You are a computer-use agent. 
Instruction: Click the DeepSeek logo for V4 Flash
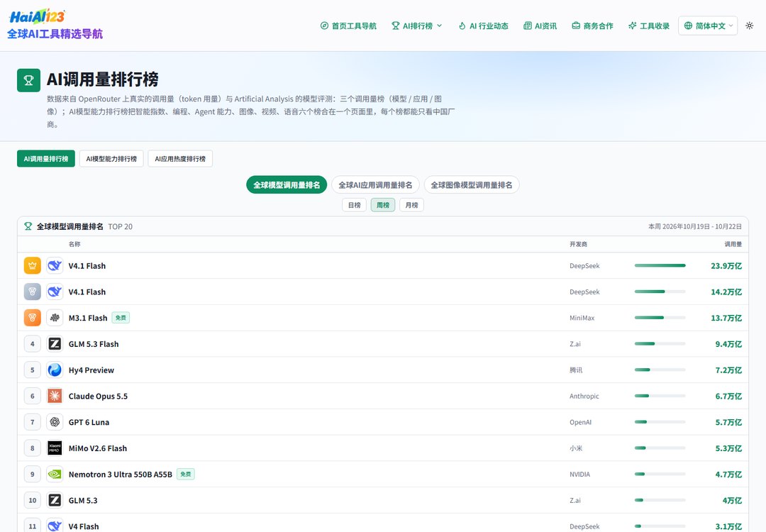tap(55, 526)
